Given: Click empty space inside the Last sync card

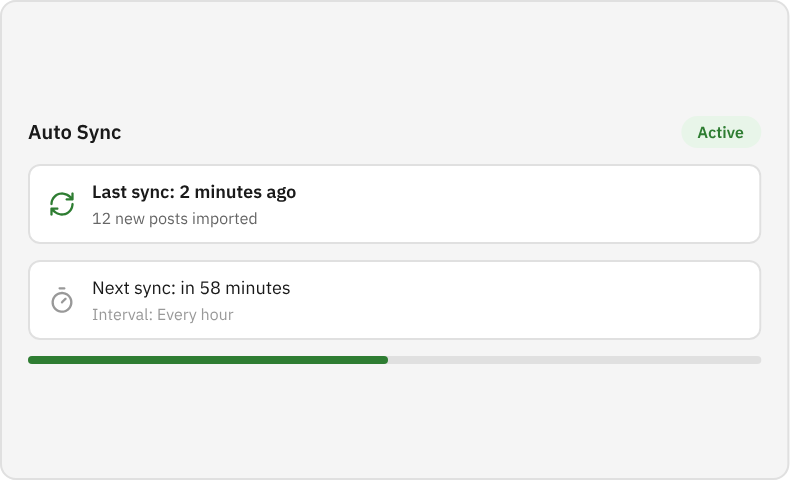Looking at the screenshot, I should pos(530,204).
